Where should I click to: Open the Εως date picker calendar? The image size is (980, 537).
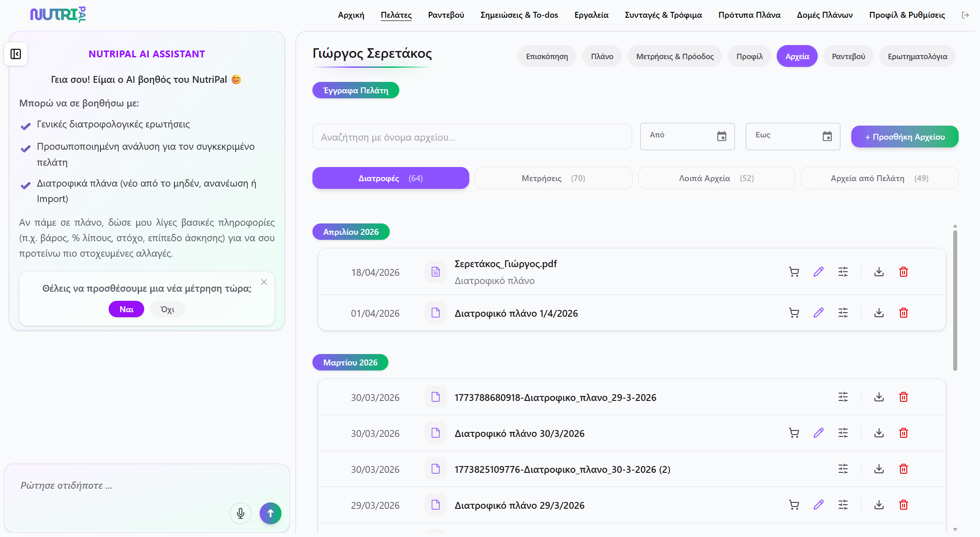click(827, 136)
